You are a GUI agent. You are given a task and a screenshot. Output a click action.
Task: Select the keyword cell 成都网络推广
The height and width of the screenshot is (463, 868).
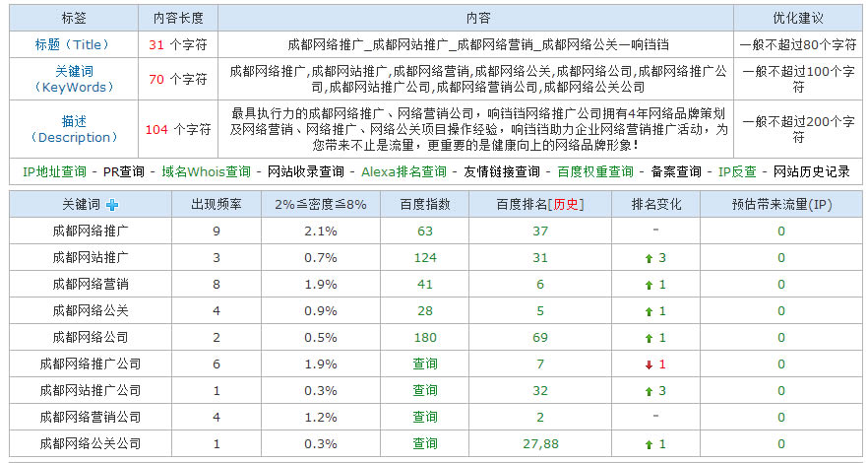click(91, 231)
